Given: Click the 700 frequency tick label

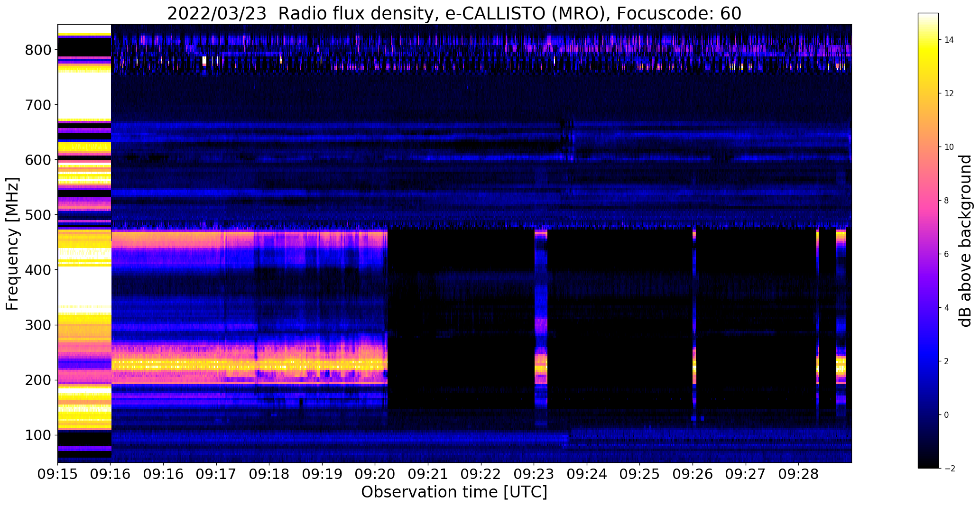Looking at the screenshot, I should click(38, 105).
